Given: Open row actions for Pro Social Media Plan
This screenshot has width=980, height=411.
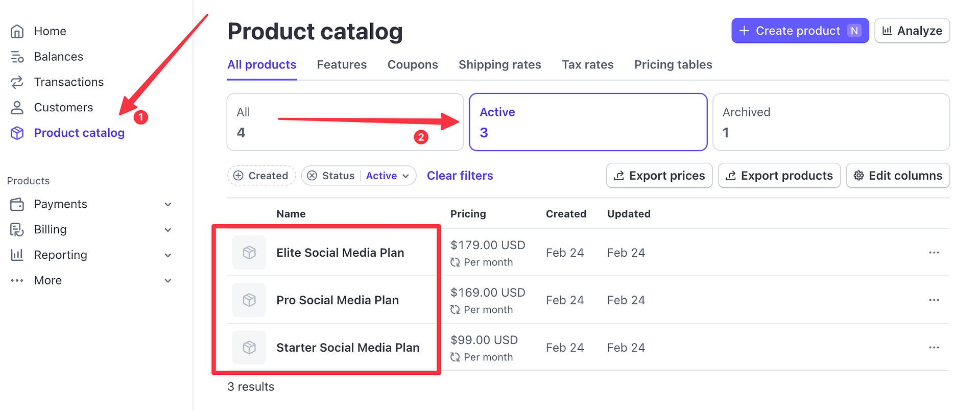Looking at the screenshot, I should tap(934, 300).
